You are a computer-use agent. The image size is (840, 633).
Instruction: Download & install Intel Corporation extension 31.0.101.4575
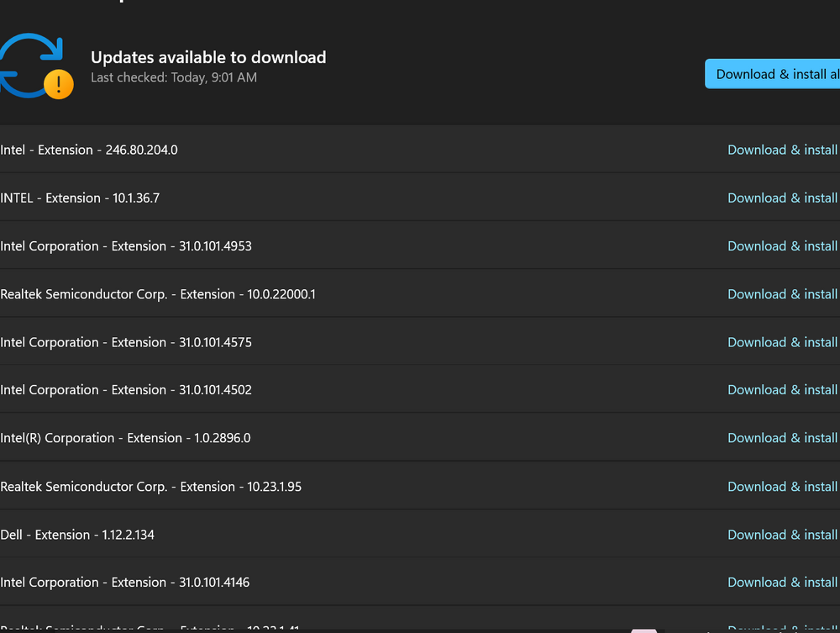point(782,342)
